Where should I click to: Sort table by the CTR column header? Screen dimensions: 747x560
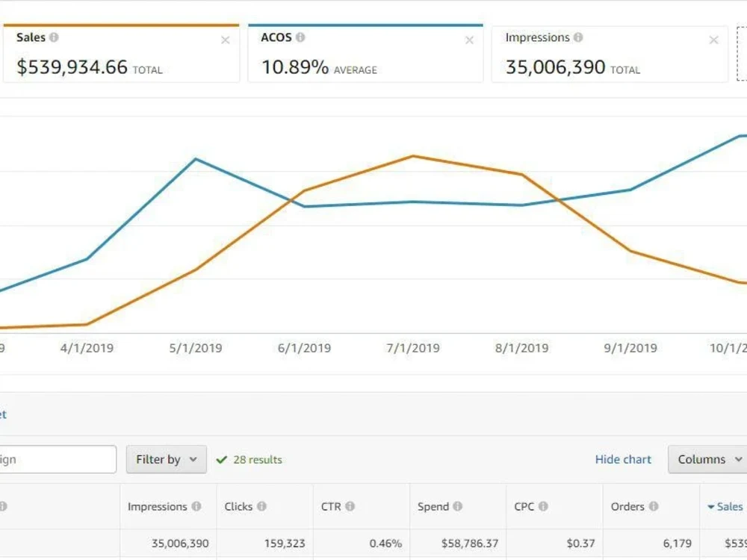click(x=331, y=506)
